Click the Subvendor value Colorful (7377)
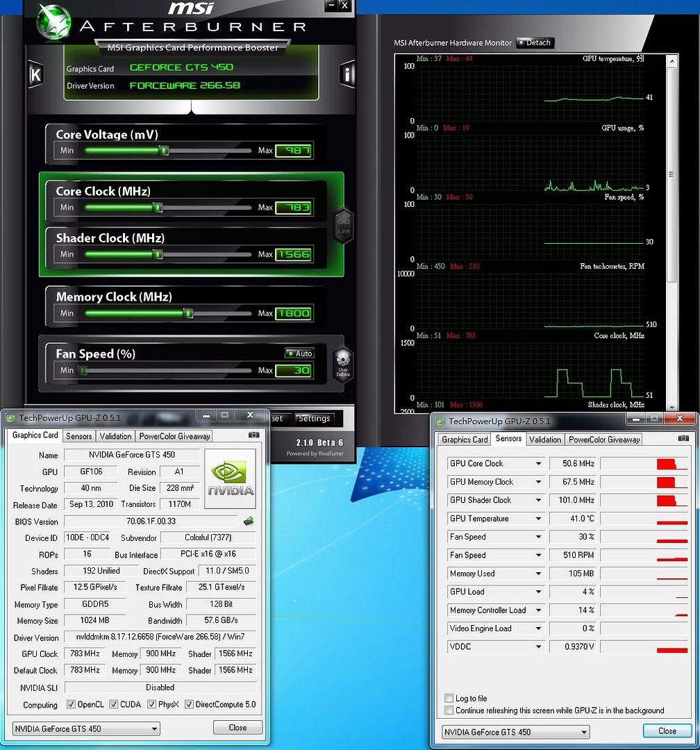Image resolution: width=700 pixels, height=750 pixels. coord(208,537)
